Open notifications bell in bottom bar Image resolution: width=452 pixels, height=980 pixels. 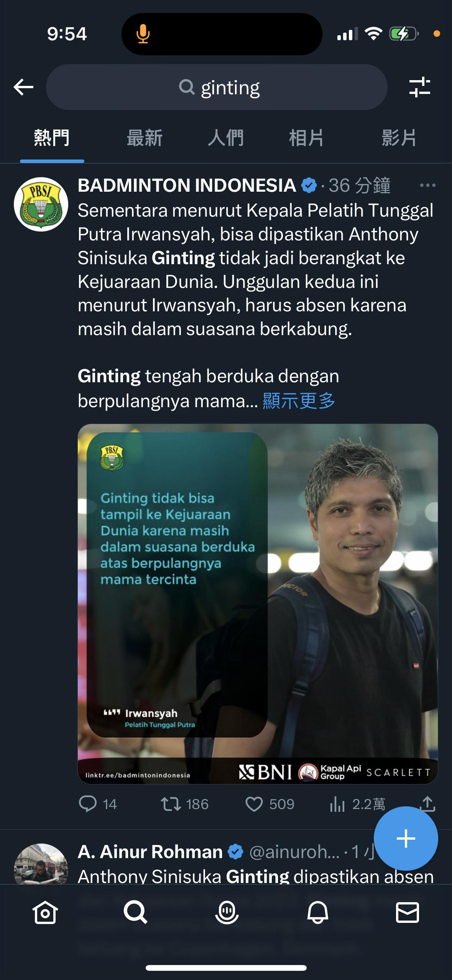pyautogui.click(x=317, y=912)
